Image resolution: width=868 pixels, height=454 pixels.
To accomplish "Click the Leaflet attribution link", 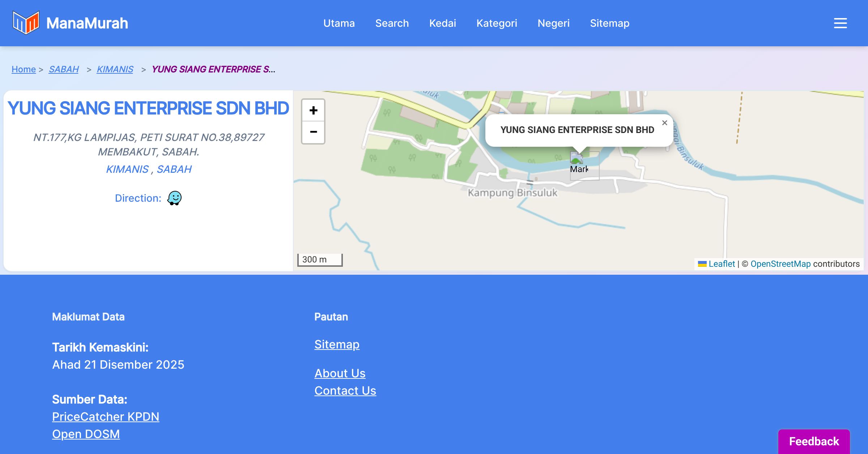I will pyautogui.click(x=722, y=264).
